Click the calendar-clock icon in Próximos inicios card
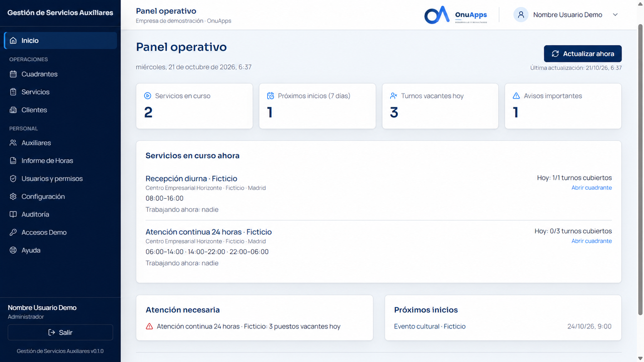The height and width of the screenshot is (362, 644). click(x=270, y=96)
